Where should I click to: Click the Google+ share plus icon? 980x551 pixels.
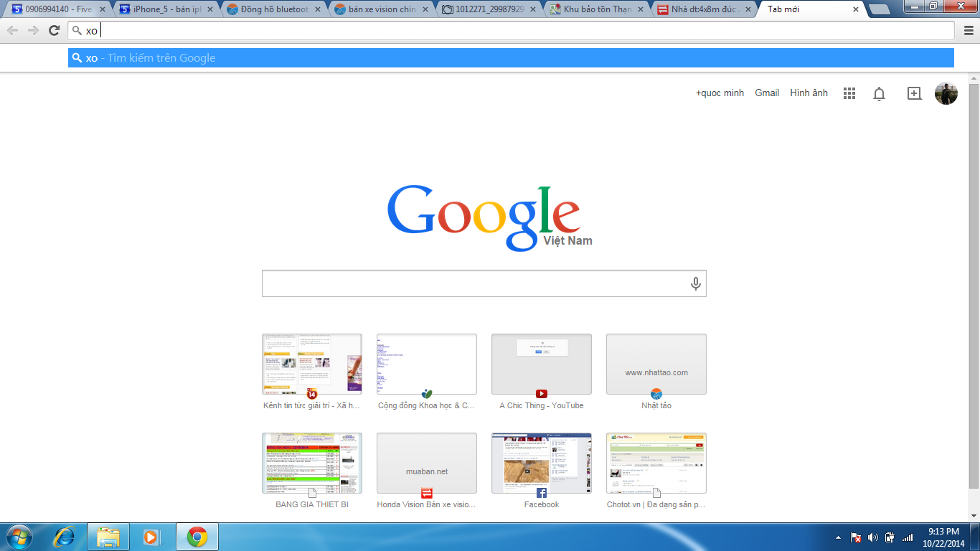914,93
